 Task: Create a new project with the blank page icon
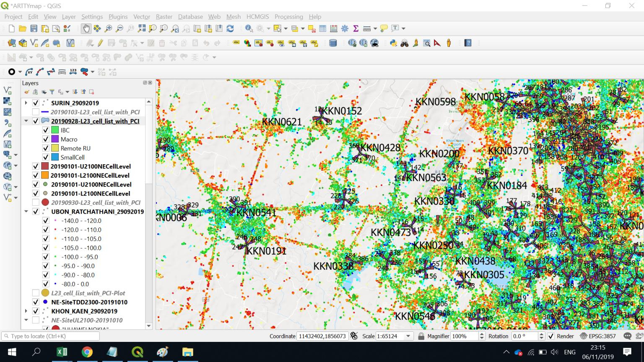[12, 28]
